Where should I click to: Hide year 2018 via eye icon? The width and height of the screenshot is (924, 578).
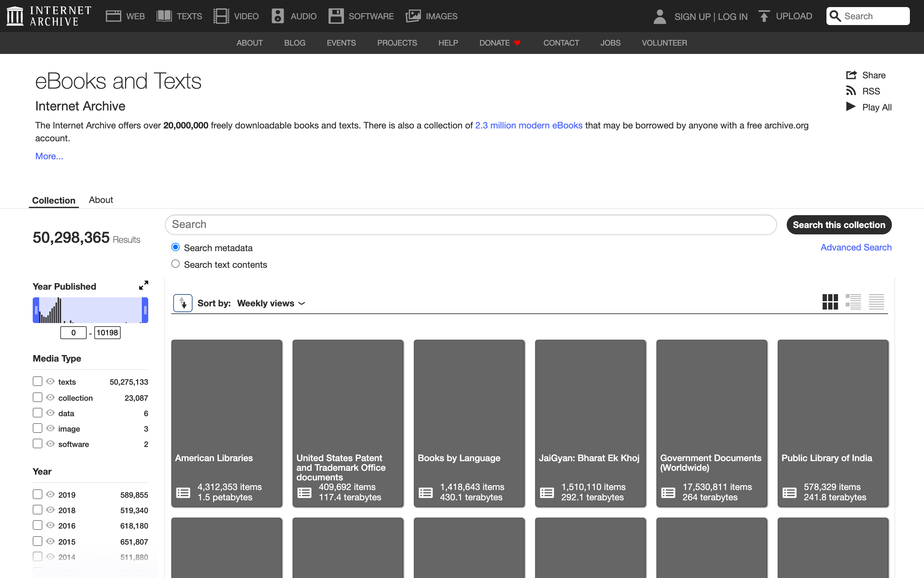coord(50,510)
